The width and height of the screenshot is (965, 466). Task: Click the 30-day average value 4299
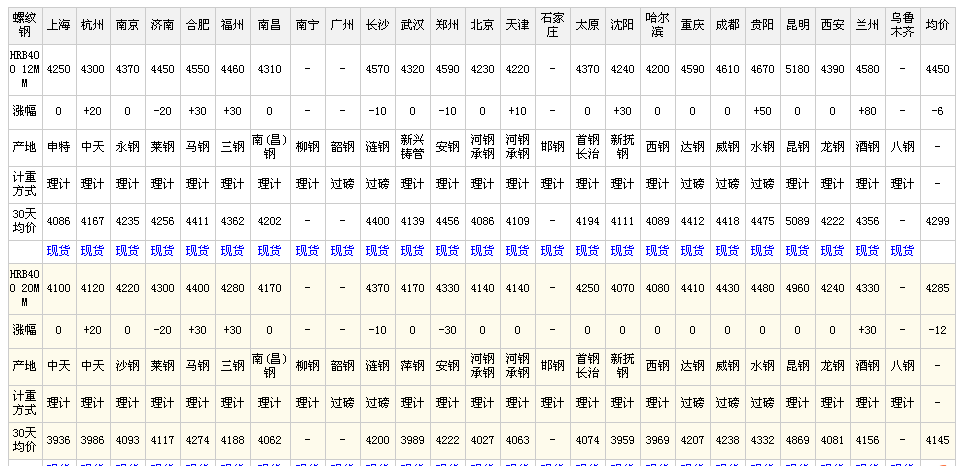937,221
